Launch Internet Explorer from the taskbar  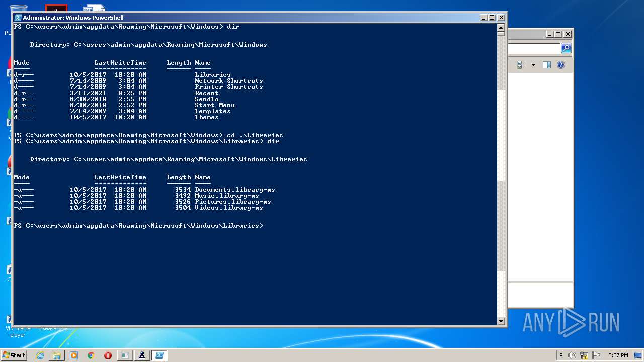point(40,355)
